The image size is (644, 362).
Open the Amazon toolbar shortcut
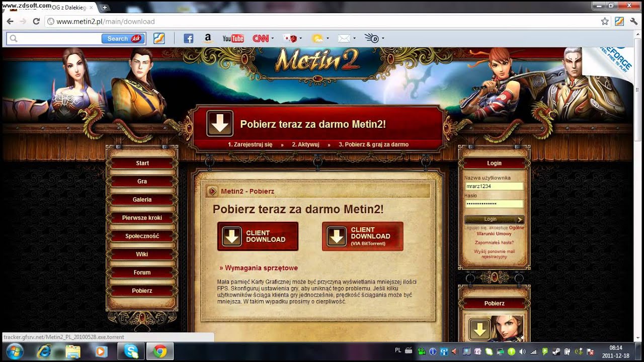click(x=207, y=39)
